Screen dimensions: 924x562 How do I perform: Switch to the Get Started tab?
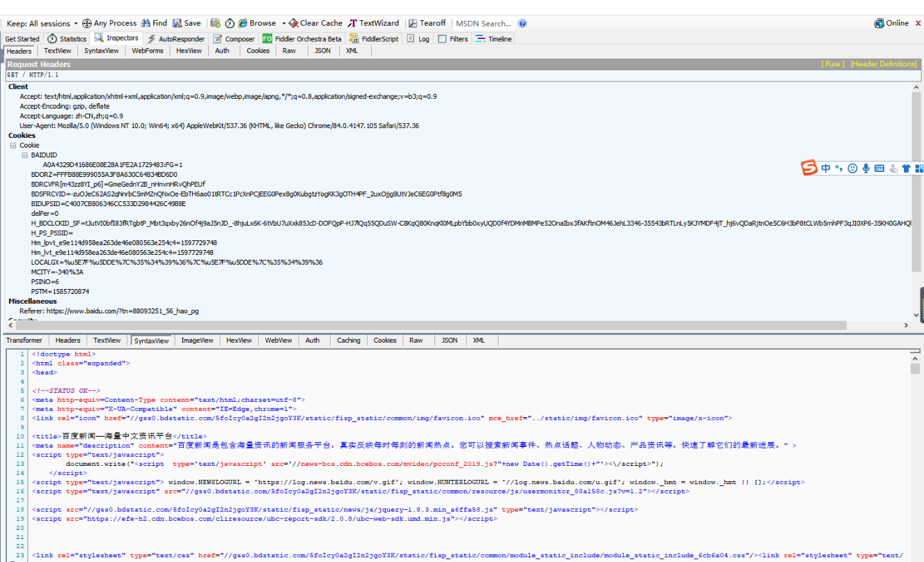coord(22,39)
